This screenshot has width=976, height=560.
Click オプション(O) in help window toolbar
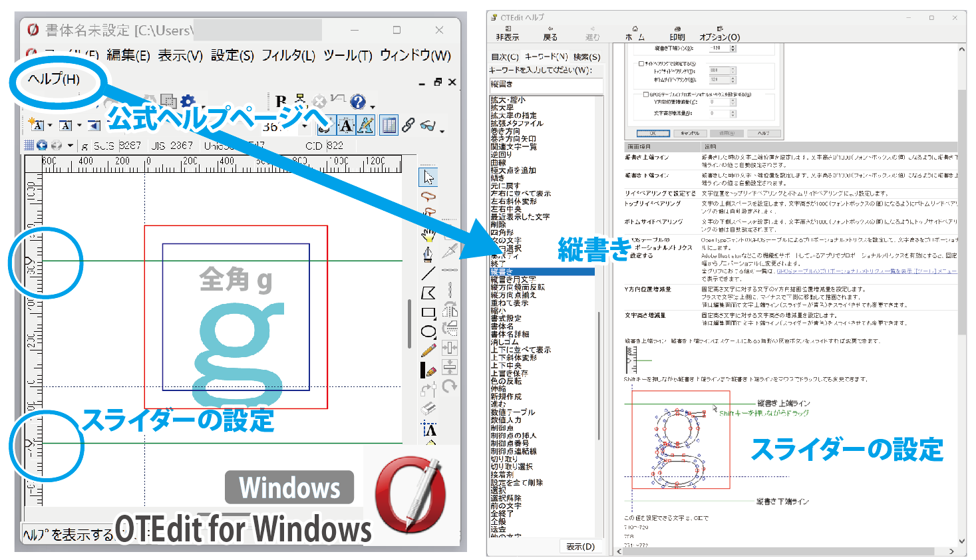click(x=719, y=33)
